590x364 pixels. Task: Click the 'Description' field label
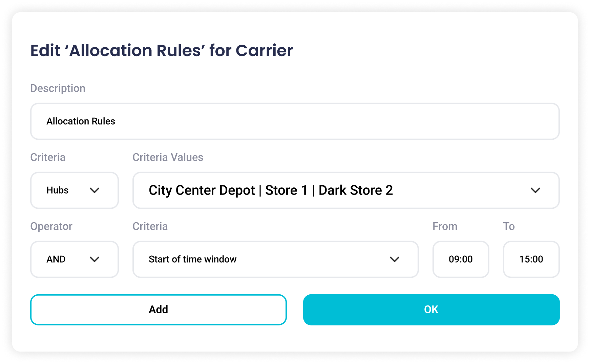coord(58,88)
